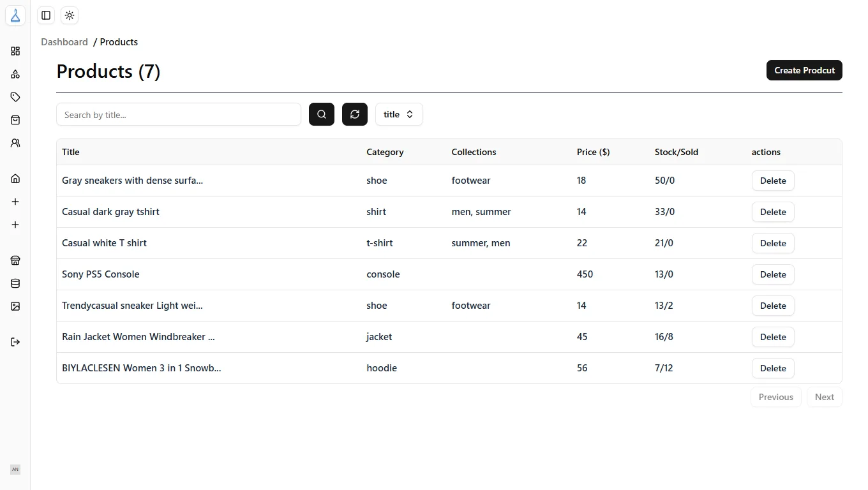
Task: Switch between light and dark theme
Action: (69, 15)
